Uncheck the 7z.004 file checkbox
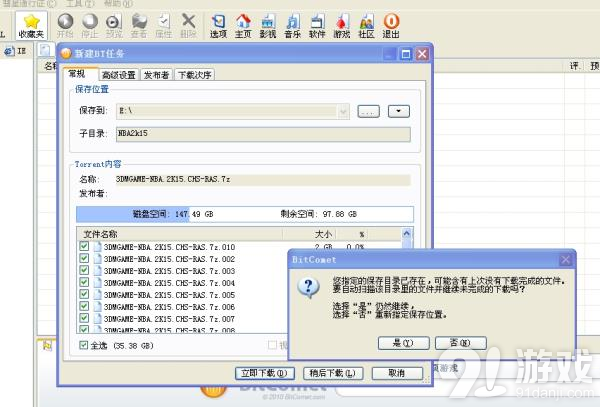Screen dimensions: 600x407 tap(84, 282)
